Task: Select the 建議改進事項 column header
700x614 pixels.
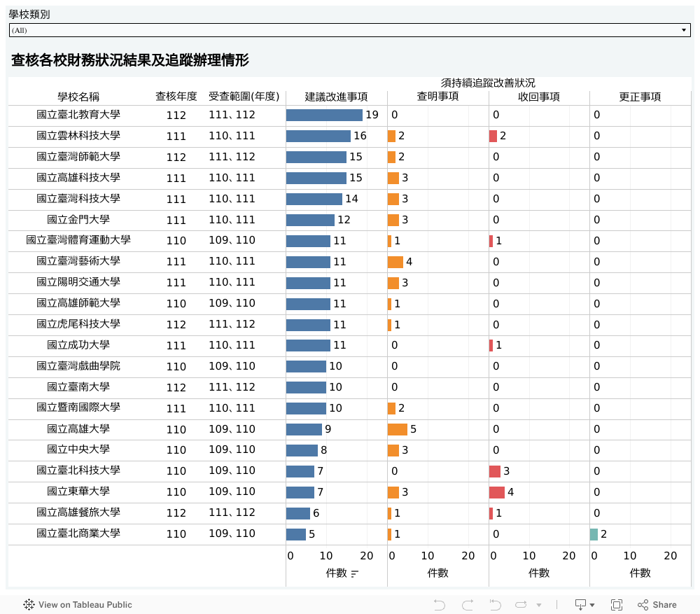Action: tap(336, 97)
